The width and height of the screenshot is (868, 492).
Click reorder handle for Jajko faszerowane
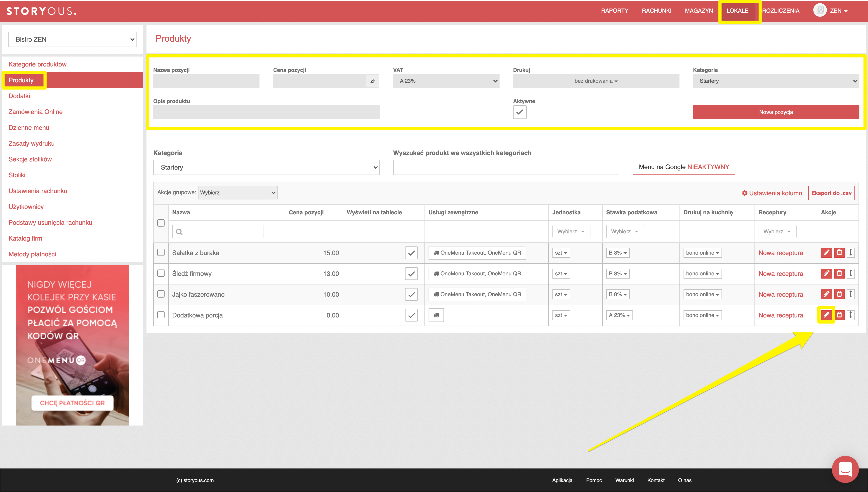point(851,294)
